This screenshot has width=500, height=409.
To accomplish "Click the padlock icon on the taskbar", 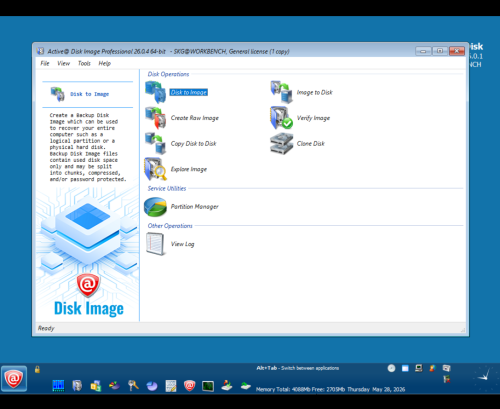I will 37,369.
